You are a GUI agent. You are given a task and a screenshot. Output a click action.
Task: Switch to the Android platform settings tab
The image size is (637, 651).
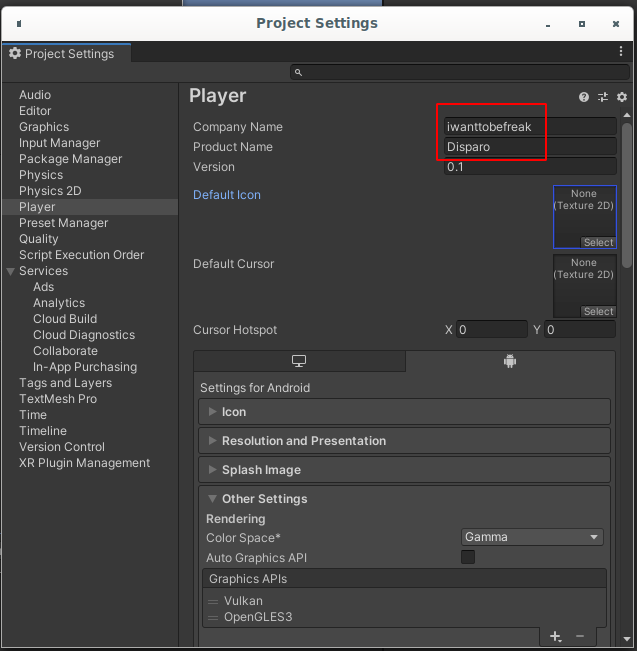510,362
